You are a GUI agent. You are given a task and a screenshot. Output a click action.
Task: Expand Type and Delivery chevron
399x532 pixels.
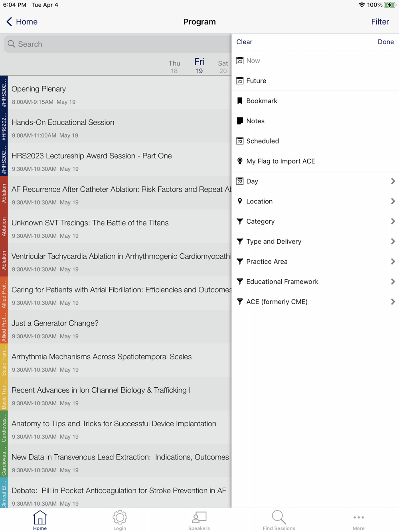coord(393,241)
